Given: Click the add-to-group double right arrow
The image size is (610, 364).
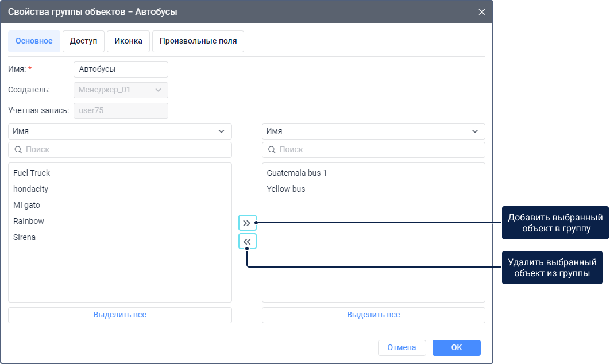Looking at the screenshot, I should pyautogui.click(x=247, y=223).
